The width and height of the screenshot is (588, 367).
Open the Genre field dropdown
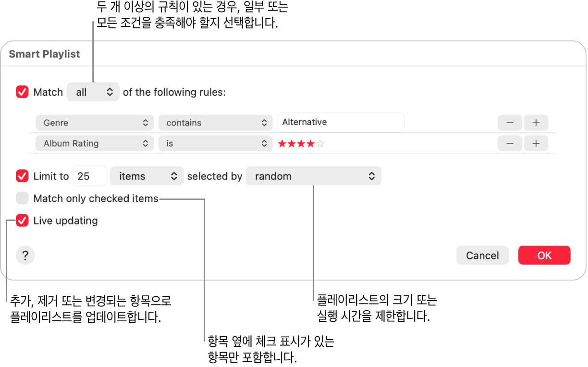[x=95, y=123]
